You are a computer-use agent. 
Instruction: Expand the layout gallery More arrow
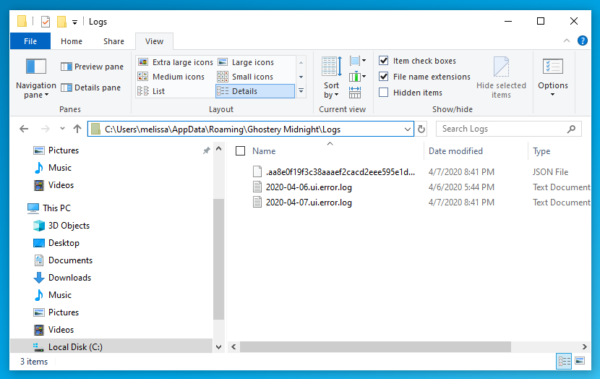click(x=301, y=91)
